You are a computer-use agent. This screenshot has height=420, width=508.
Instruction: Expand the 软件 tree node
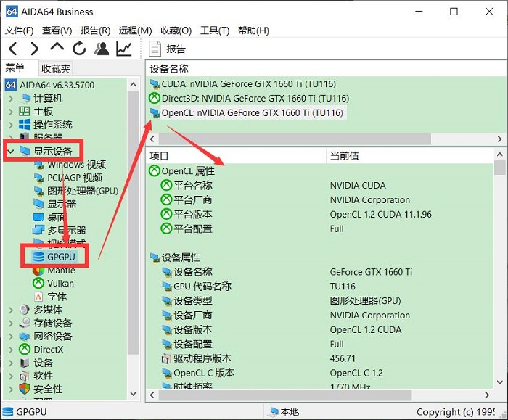(x=11, y=376)
